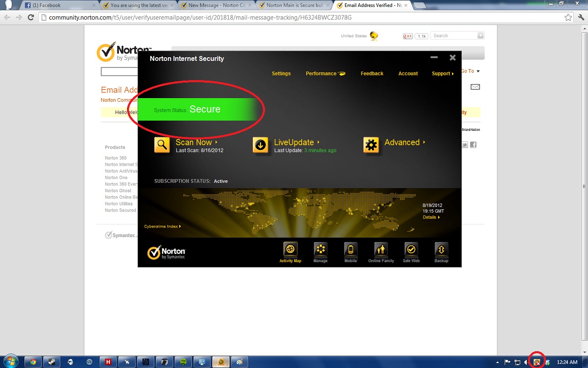The image size is (588, 368).
Task: Click the Norton icon in the system tray
Action: click(x=537, y=362)
